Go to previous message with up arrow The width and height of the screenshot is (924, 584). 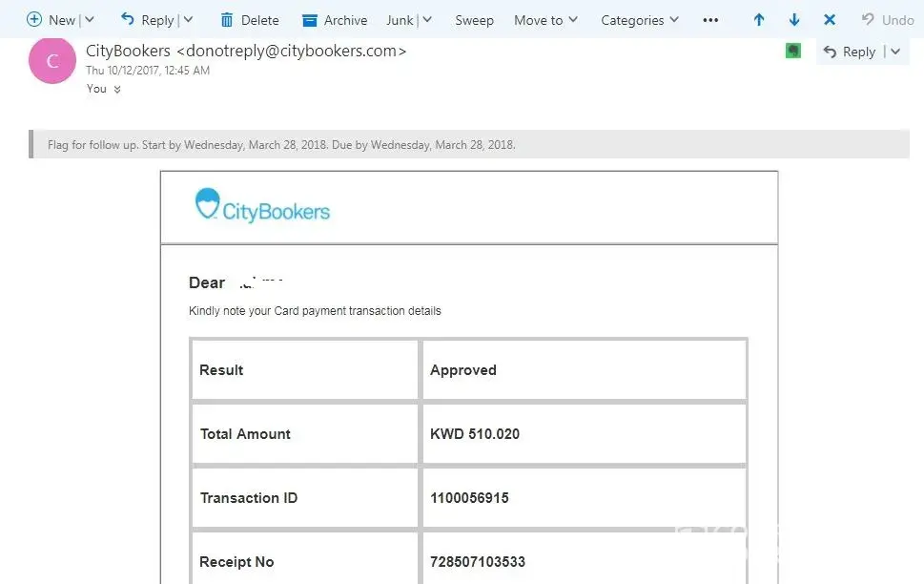point(759,20)
